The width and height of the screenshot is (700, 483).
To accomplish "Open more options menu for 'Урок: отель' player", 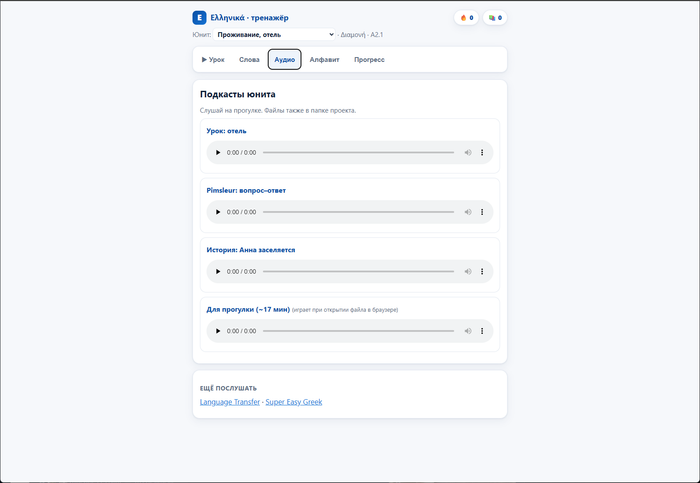I will (x=482, y=153).
